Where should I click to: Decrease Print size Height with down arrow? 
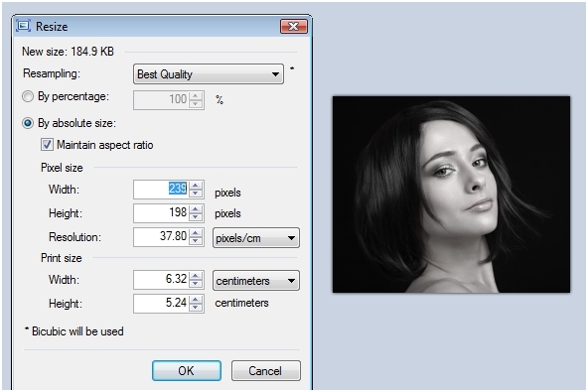click(x=196, y=308)
